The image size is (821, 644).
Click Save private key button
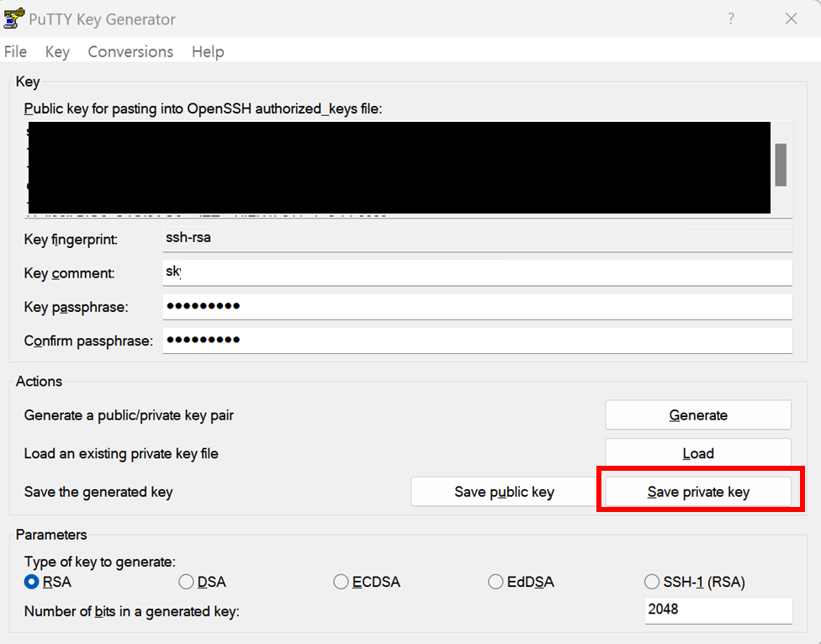698,492
